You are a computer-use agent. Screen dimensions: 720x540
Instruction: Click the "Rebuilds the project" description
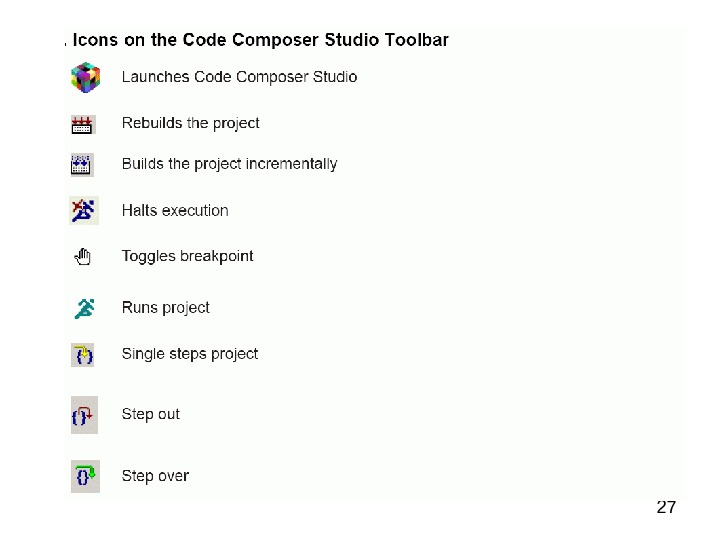click(190, 124)
